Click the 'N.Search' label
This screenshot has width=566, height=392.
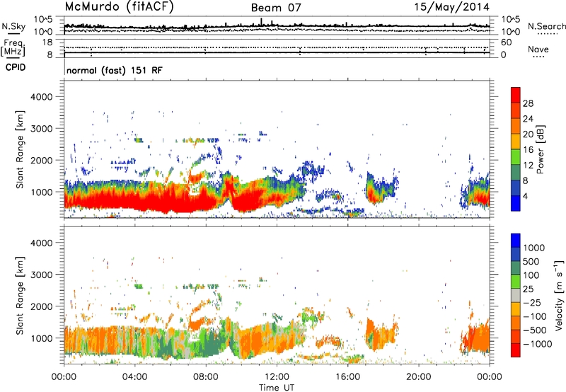[546, 26]
